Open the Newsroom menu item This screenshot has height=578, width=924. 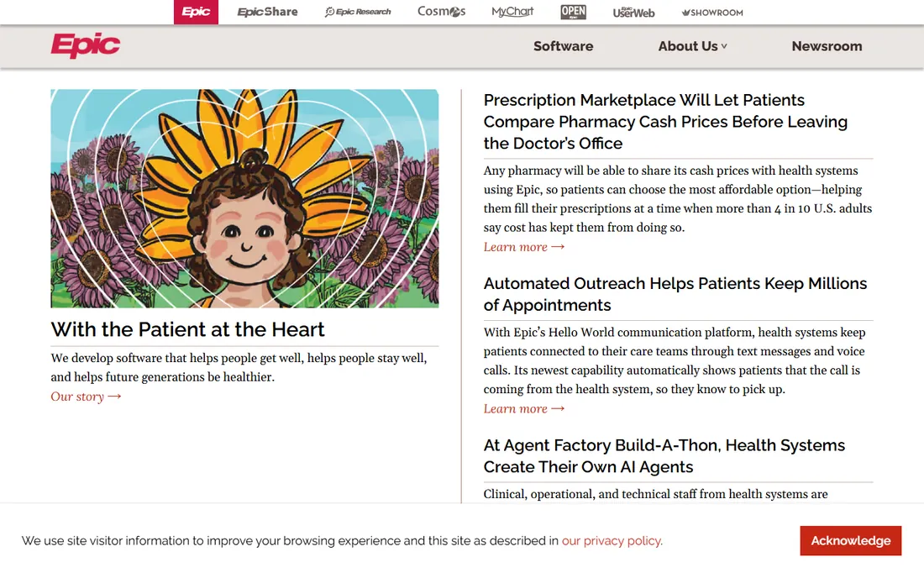click(827, 46)
